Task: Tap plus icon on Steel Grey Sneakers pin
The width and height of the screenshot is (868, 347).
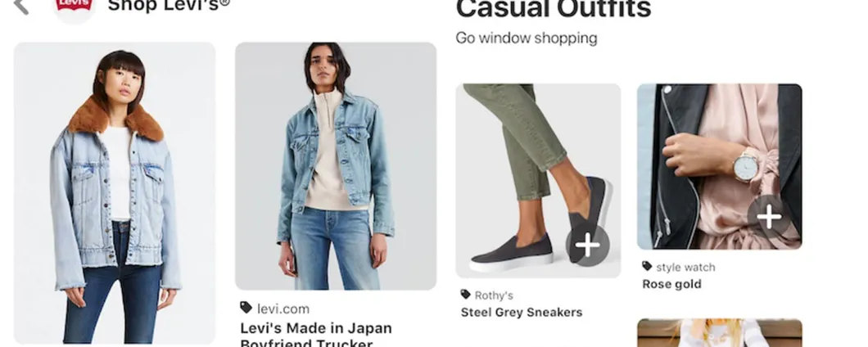Action: [587, 246]
